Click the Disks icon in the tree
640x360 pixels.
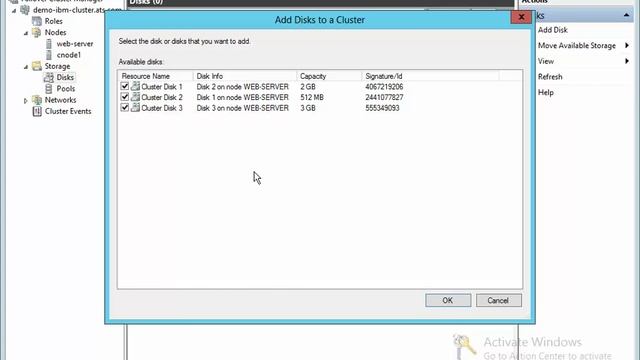pyautogui.click(x=49, y=77)
